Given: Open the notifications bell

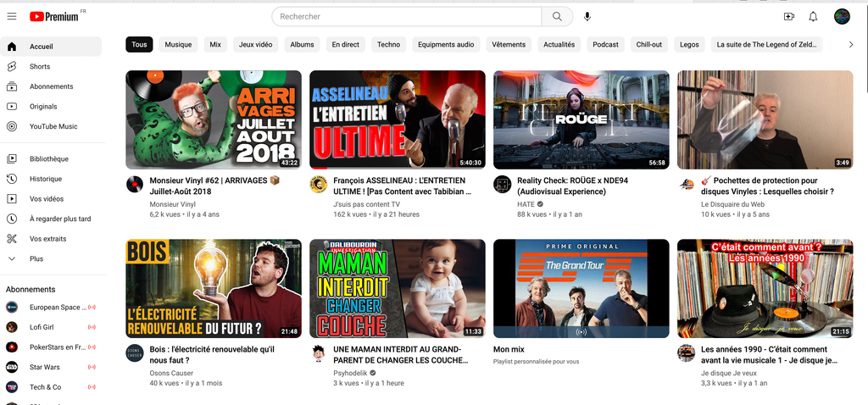Looking at the screenshot, I should click(x=813, y=17).
